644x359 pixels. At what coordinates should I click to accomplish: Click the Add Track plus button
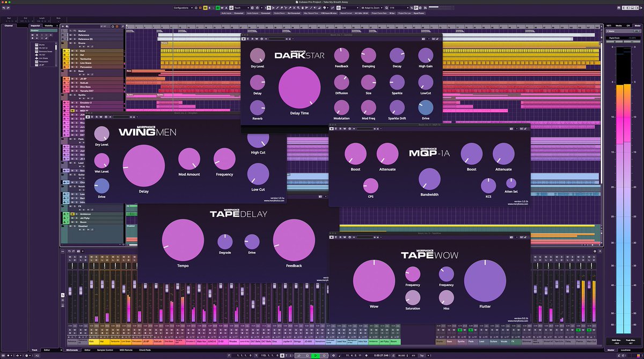pos(63,26)
